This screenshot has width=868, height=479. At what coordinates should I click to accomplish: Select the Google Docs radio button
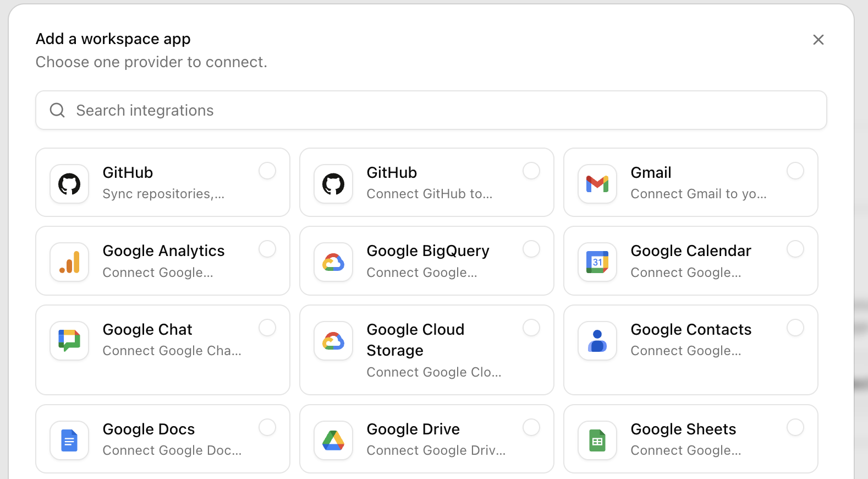tap(267, 427)
